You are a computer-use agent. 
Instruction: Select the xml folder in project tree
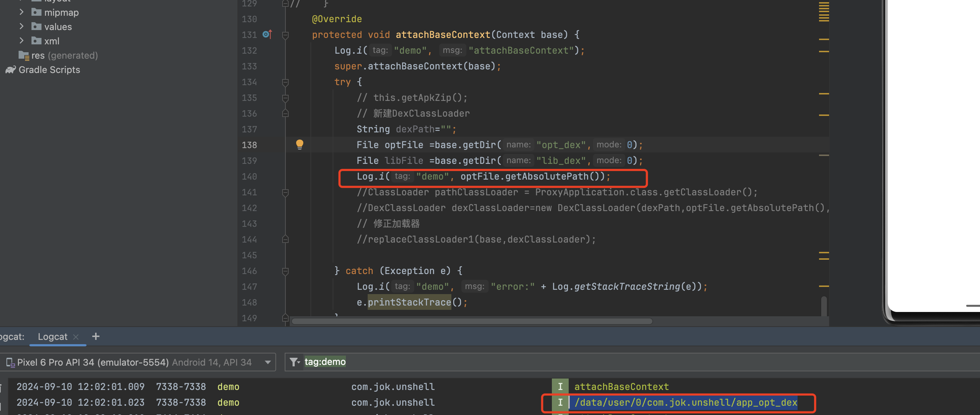coord(52,41)
